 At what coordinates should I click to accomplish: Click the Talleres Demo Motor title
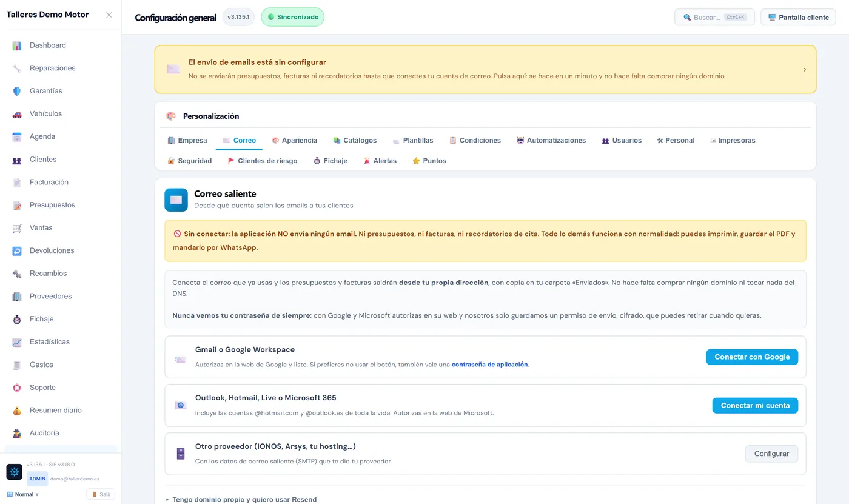47,15
